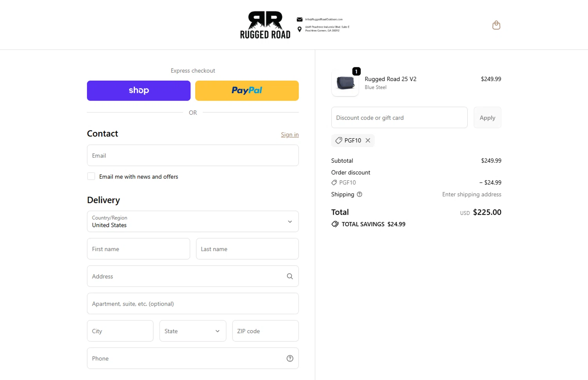Click the total savings tag icon

pyautogui.click(x=335, y=224)
